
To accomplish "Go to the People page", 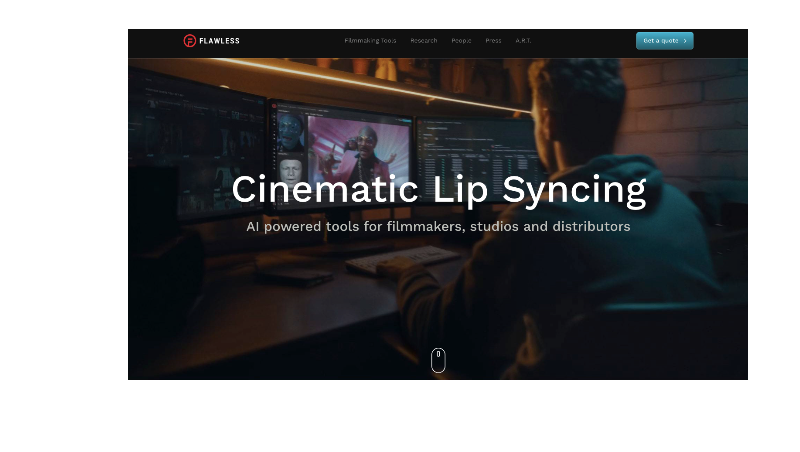I will [x=461, y=41].
